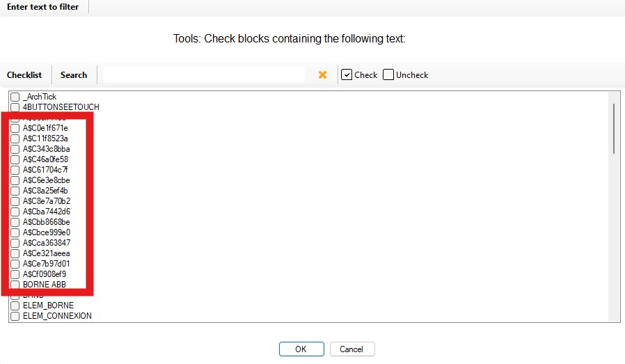Click the Search toolbar item

[x=74, y=75]
